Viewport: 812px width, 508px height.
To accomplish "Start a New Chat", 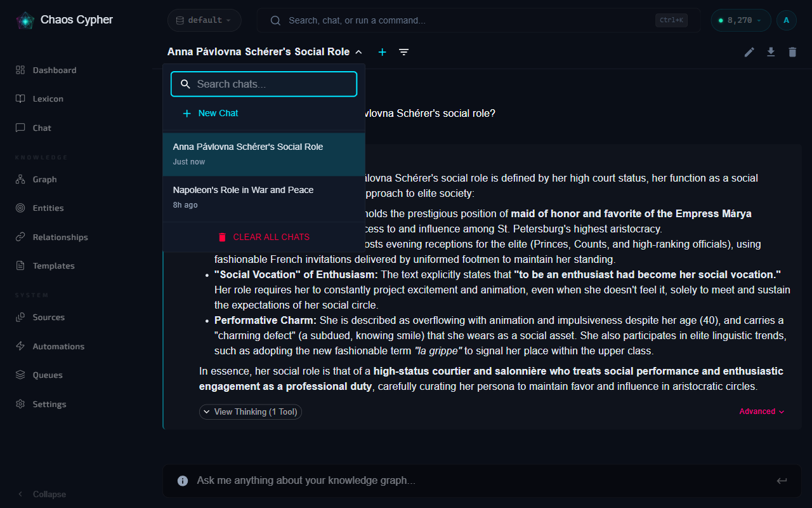I will click(211, 113).
